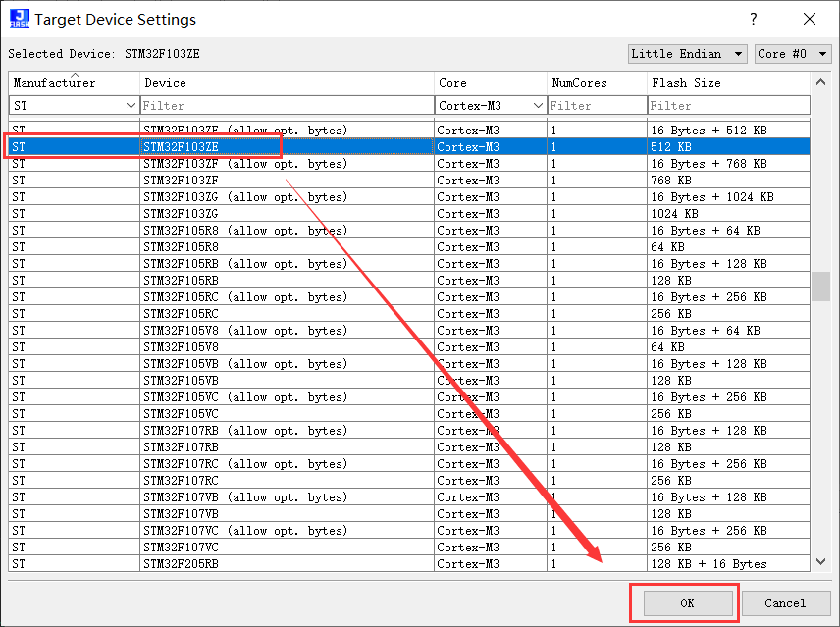Select the plain STM32F105R8 row
840x627 pixels.
coord(409,247)
